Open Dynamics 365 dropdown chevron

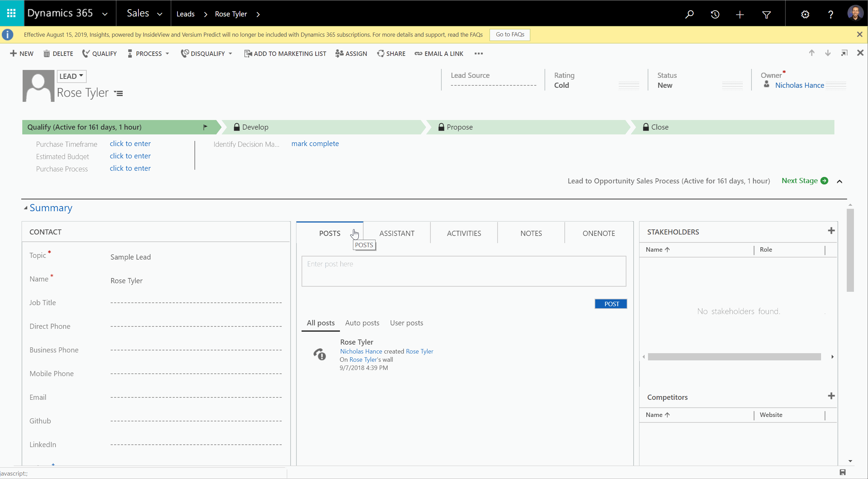tap(105, 14)
